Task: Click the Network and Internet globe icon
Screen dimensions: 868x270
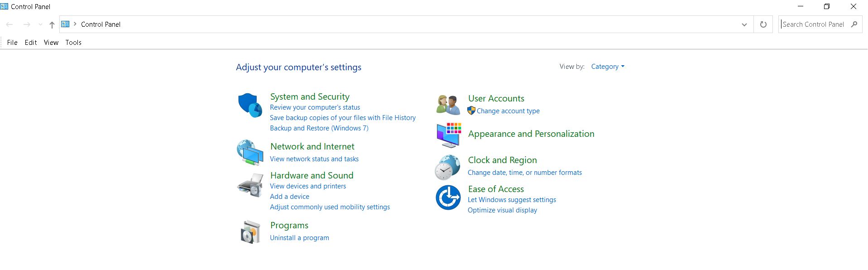Action: click(x=250, y=153)
